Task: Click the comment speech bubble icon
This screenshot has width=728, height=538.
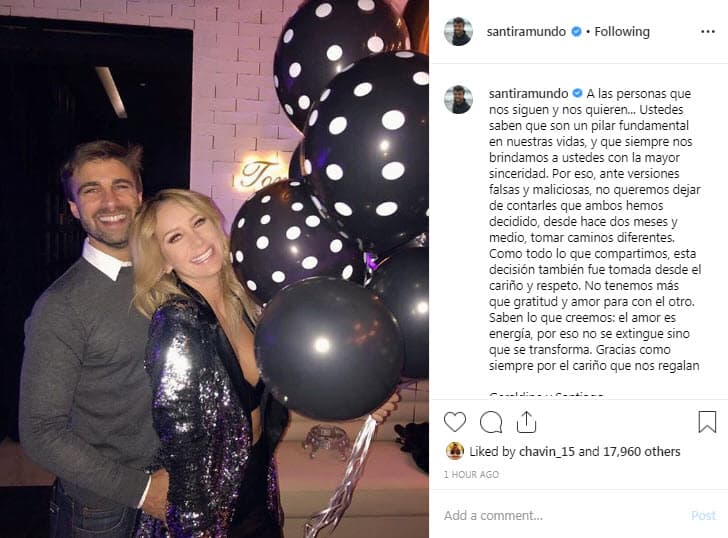Action: tap(491, 422)
